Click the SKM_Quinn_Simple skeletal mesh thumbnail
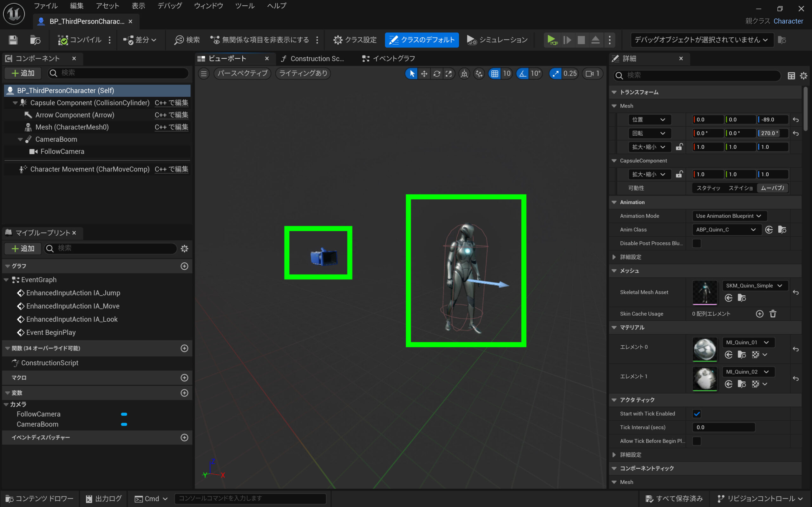 pyautogui.click(x=704, y=292)
